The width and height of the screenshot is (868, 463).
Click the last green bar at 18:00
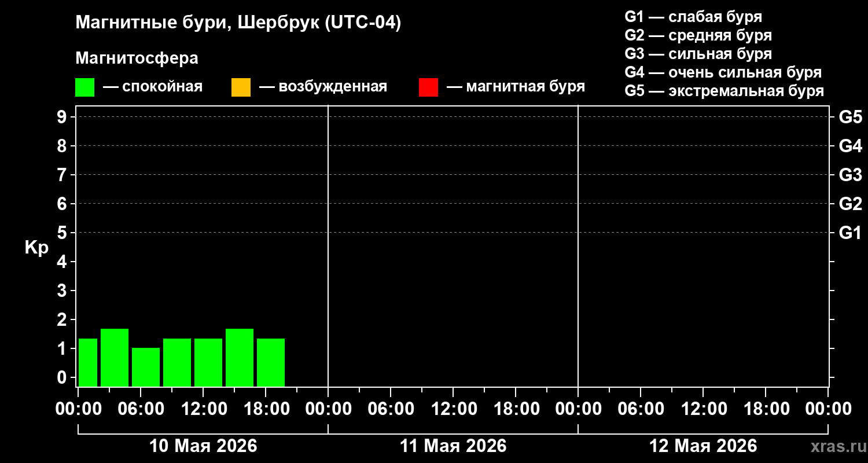271,362
